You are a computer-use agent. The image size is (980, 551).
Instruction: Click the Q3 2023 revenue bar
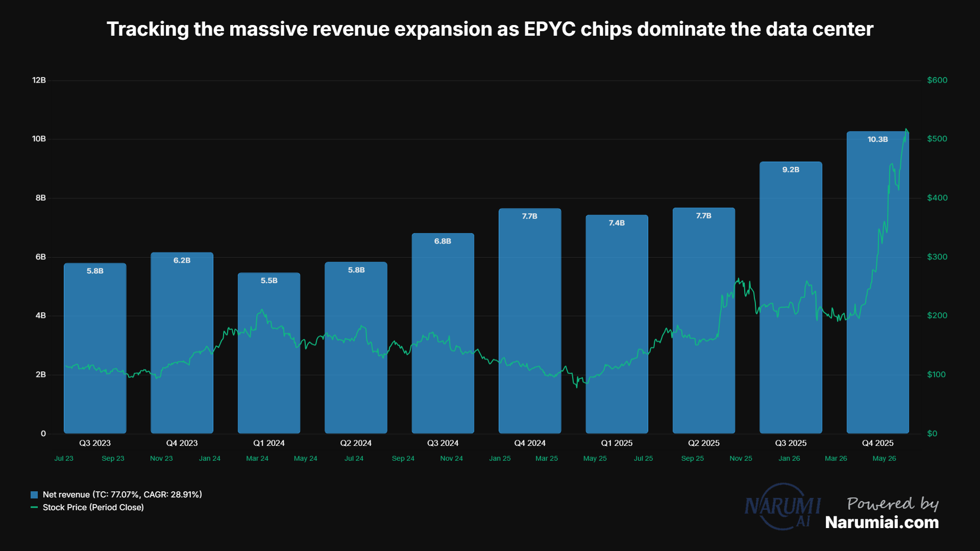tap(95, 348)
